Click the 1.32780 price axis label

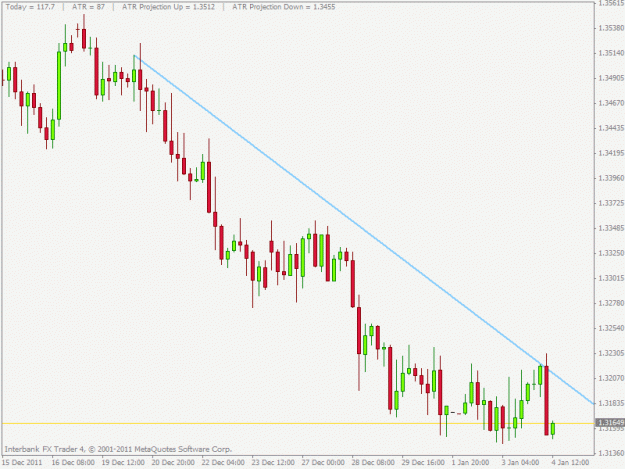(x=611, y=303)
